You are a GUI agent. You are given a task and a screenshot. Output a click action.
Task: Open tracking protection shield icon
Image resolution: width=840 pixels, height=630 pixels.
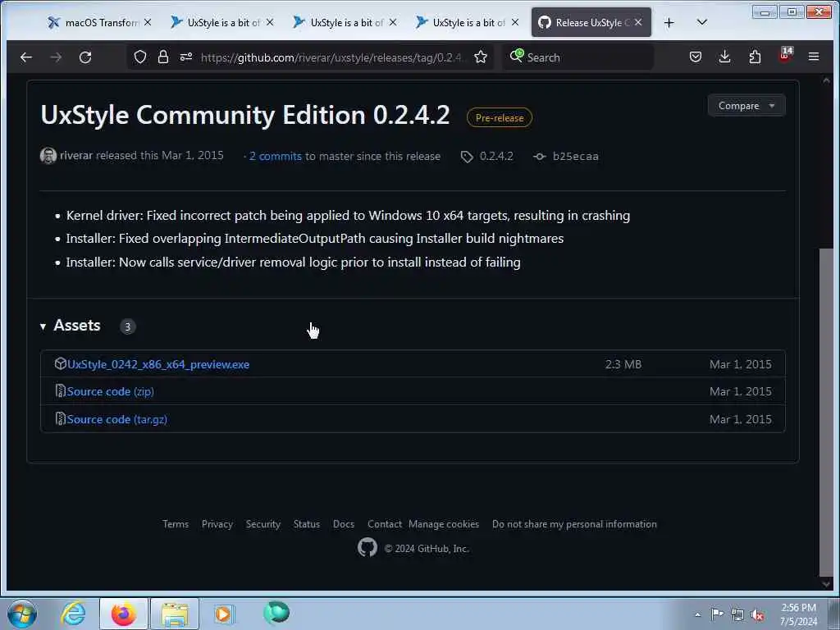139,57
